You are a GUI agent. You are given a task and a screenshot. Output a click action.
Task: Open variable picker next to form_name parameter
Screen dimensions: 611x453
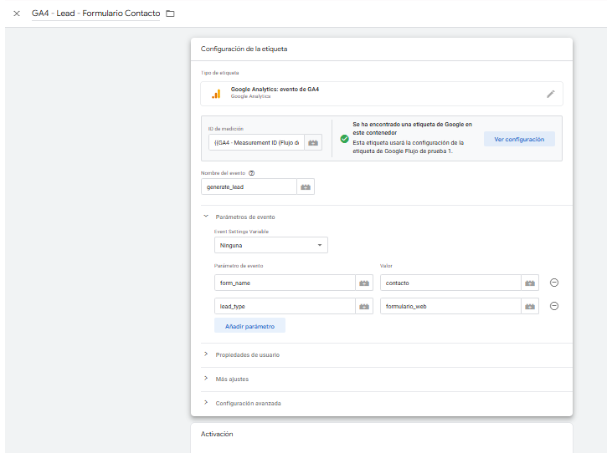tap(363, 283)
